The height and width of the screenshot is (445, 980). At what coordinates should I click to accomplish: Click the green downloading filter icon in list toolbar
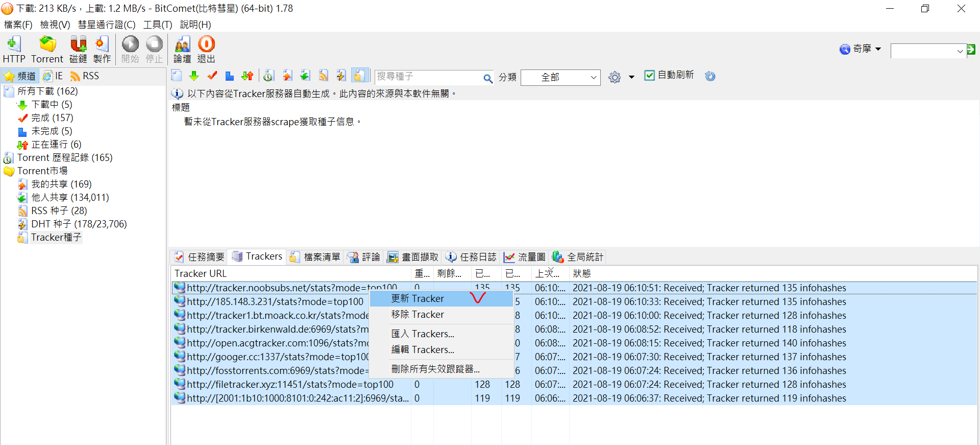pos(194,76)
